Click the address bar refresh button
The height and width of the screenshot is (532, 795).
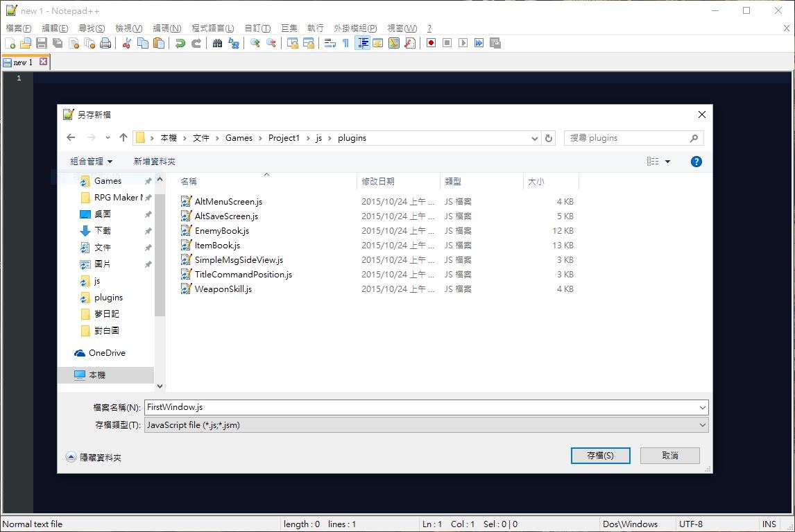point(549,139)
